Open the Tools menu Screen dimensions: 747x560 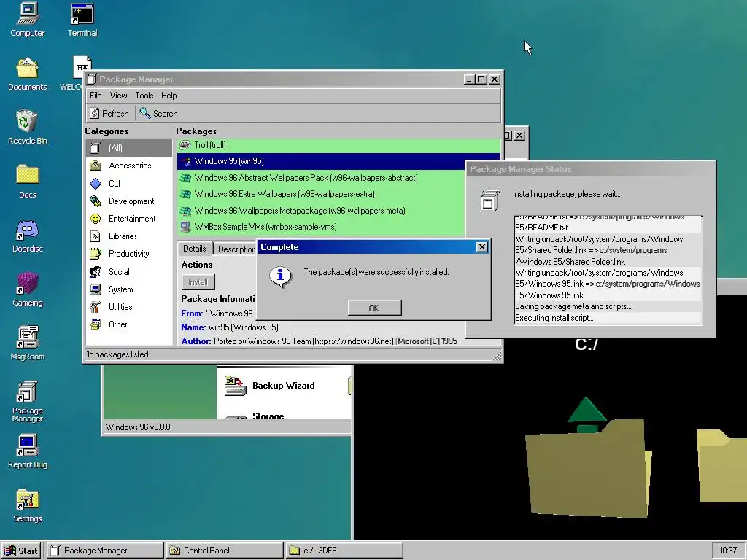click(x=144, y=96)
